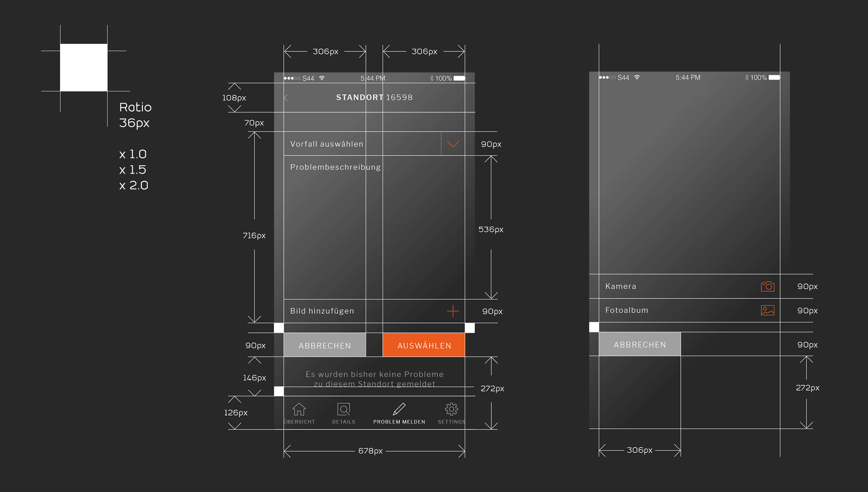The width and height of the screenshot is (868, 492).
Task: Select the 'Kamera' row label
Action: (x=621, y=286)
